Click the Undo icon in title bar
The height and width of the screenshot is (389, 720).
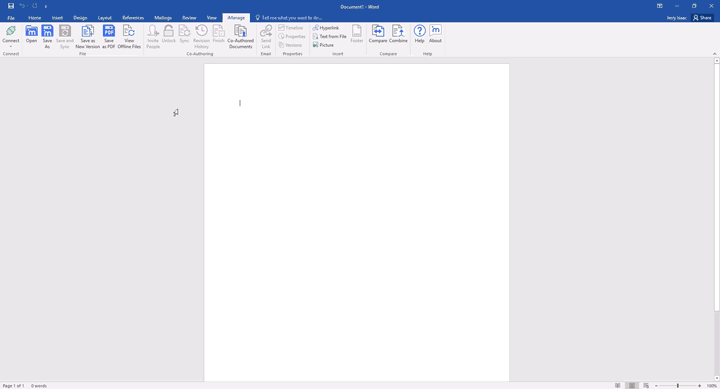22,6
